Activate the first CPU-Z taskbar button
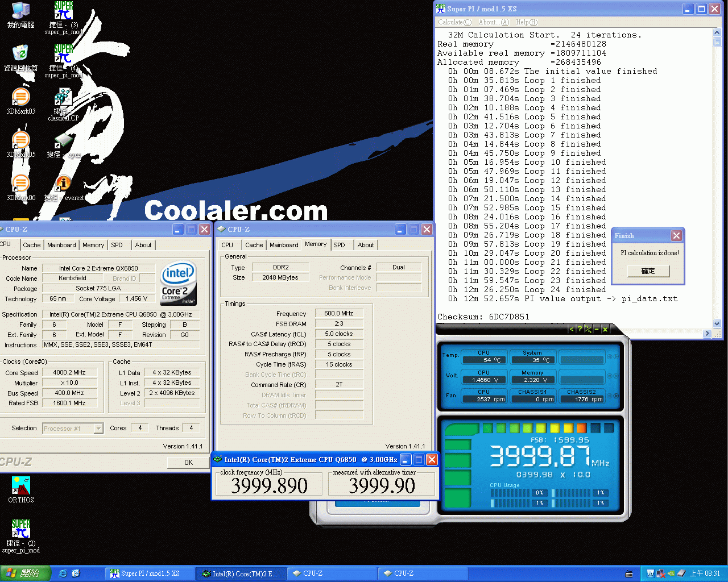The height and width of the screenshot is (582, 728). [332, 573]
